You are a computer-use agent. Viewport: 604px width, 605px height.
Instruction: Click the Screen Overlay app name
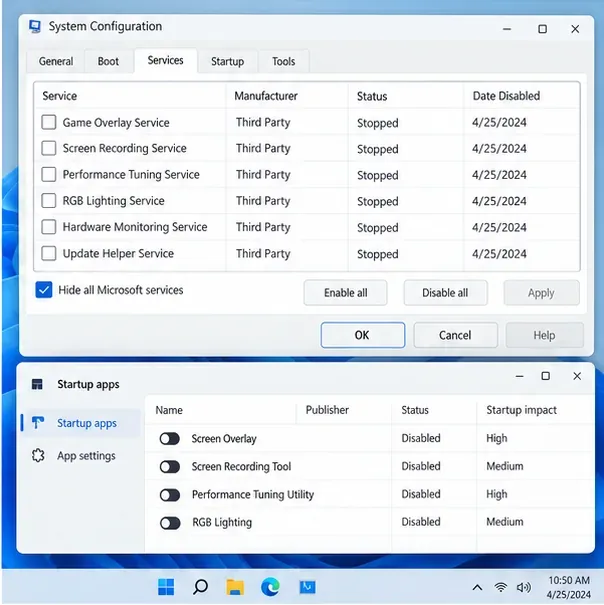224,439
